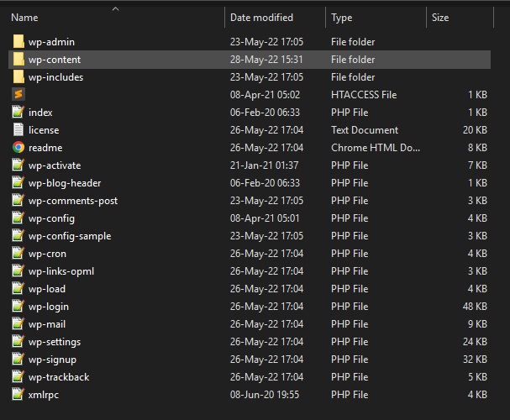Click the wp-blog-header date modified cell
This screenshot has height=420, width=510.
pyautogui.click(x=265, y=183)
